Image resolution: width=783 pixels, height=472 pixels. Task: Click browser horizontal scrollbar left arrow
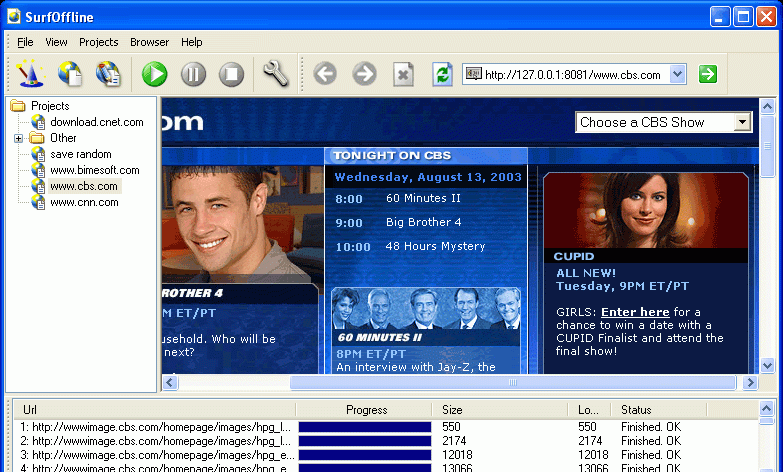pyautogui.click(x=170, y=383)
